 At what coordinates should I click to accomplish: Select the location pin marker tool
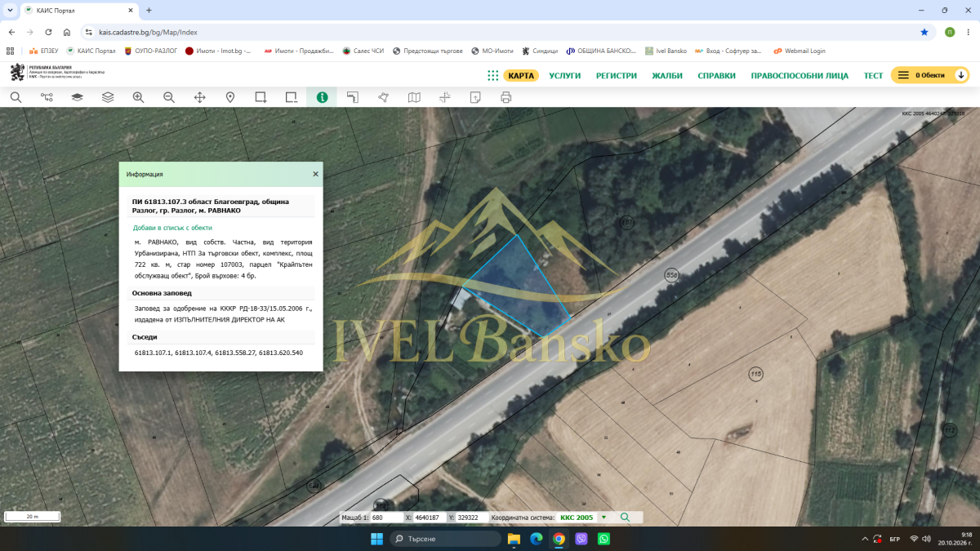pos(230,97)
